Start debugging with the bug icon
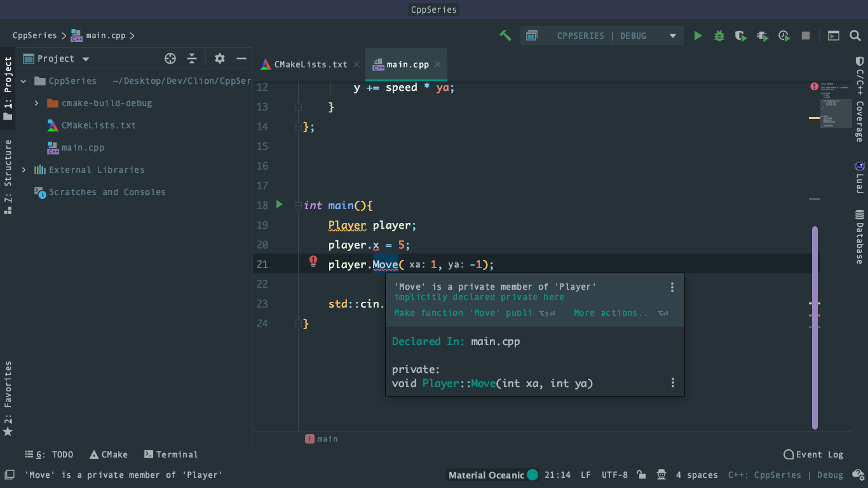This screenshot has height=488, width=868. 719,36
